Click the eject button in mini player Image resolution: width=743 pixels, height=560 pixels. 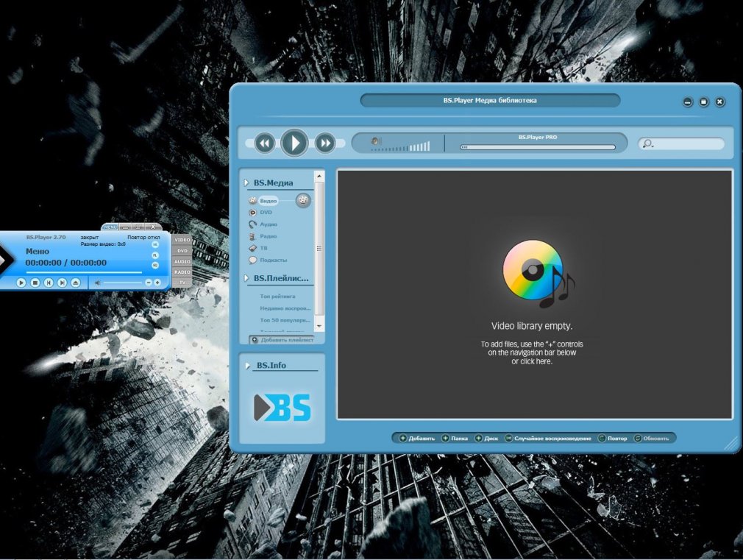(x=75, y=283)
